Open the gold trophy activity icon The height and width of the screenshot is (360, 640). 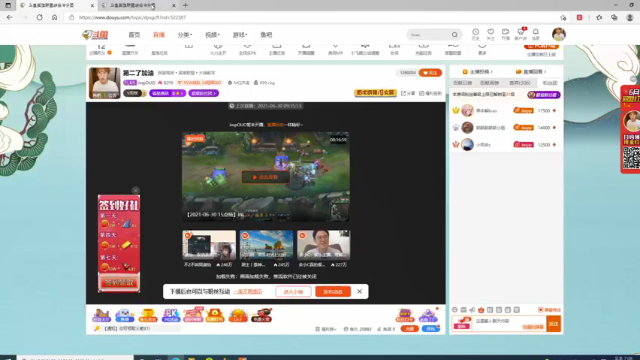(148, 316)
